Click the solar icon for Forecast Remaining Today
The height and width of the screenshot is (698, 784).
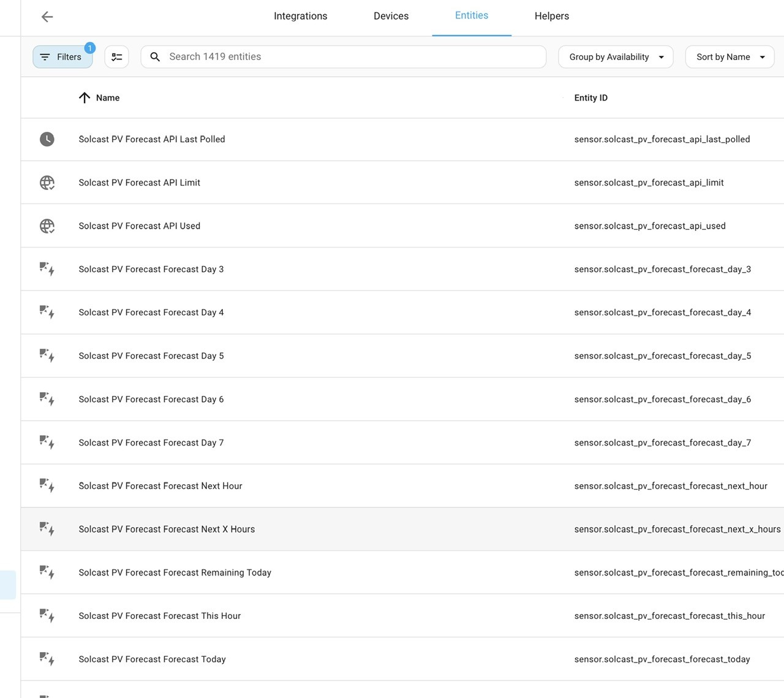(47, 572)
